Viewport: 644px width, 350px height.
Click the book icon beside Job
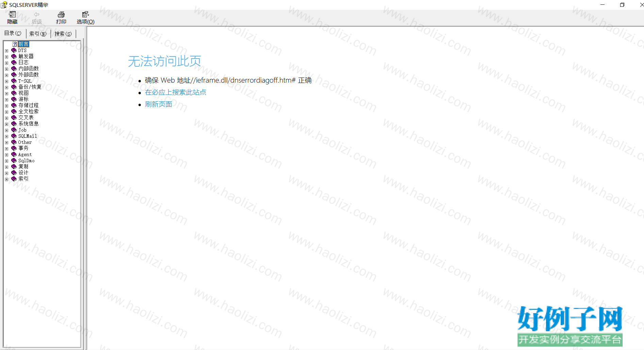14,130
